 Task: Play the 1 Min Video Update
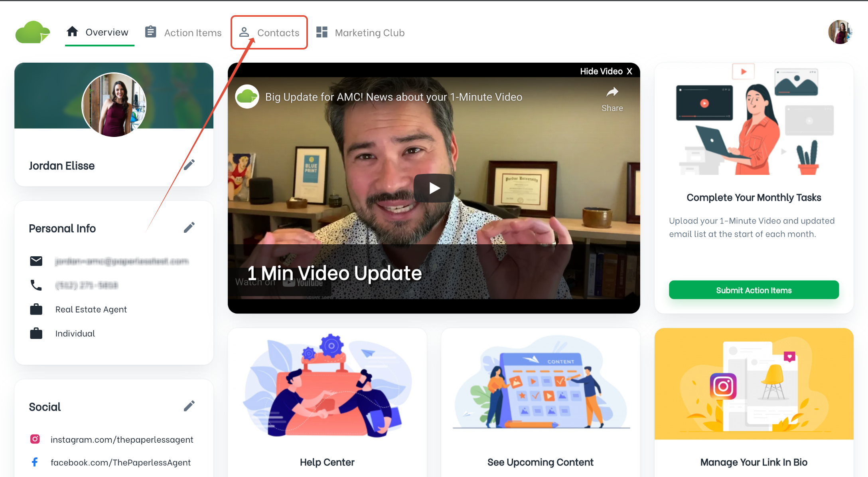(434, 188)
